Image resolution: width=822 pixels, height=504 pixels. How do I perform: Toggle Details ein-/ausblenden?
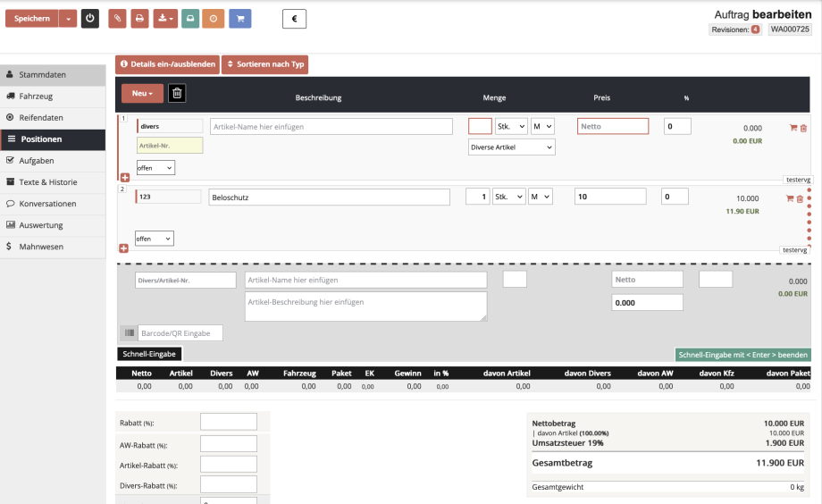[167, 64]
